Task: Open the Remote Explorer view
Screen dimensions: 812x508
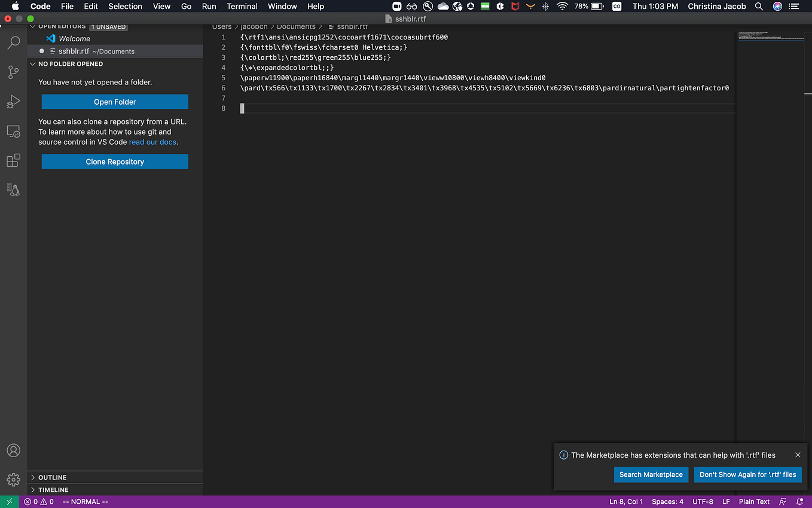Action: 13,131
